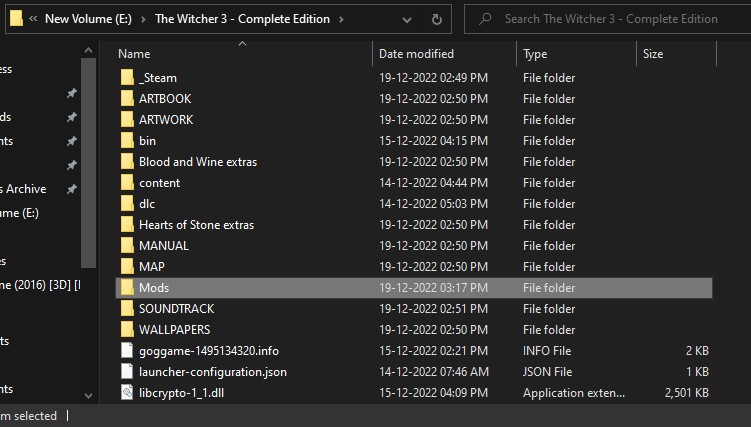
Task: Select the ARTBOOK folder name
Action: [165, 99]
